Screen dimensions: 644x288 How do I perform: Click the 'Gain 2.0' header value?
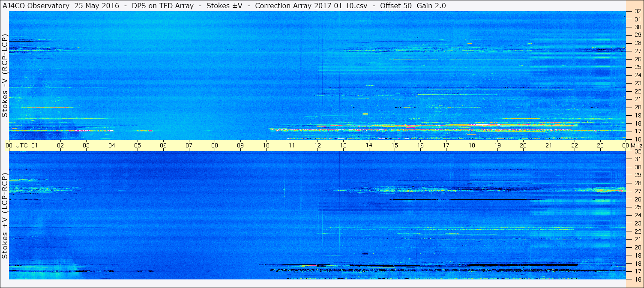click(x=431, y=6)
